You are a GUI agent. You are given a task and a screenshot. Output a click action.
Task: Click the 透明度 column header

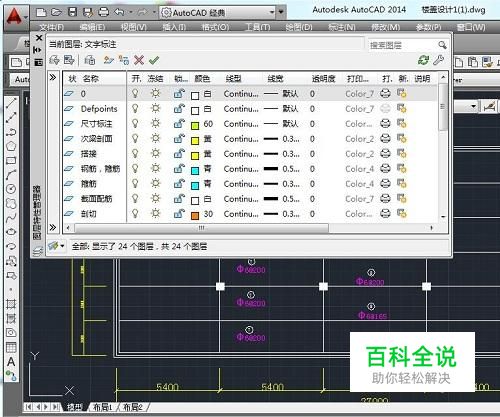click(323, 79)
